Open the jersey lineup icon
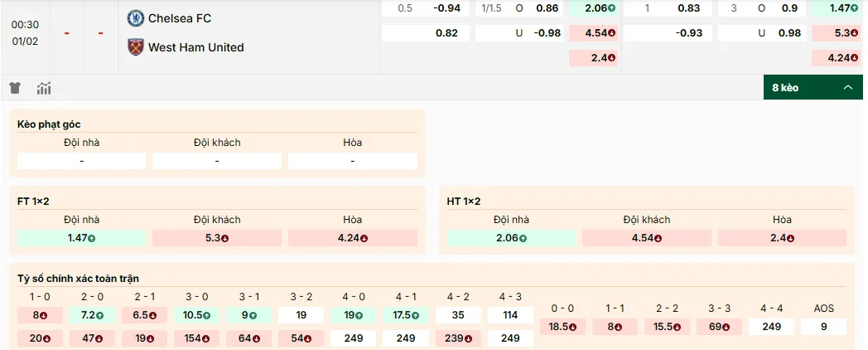Viewport: 868px width, 350px height. pyautogui.click(x=15, y=88)
